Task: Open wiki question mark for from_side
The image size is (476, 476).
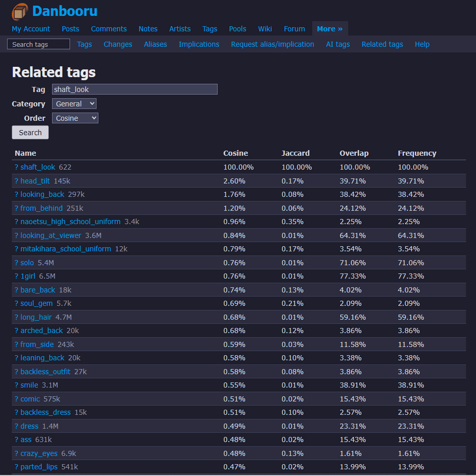Action: coord(16,344)
